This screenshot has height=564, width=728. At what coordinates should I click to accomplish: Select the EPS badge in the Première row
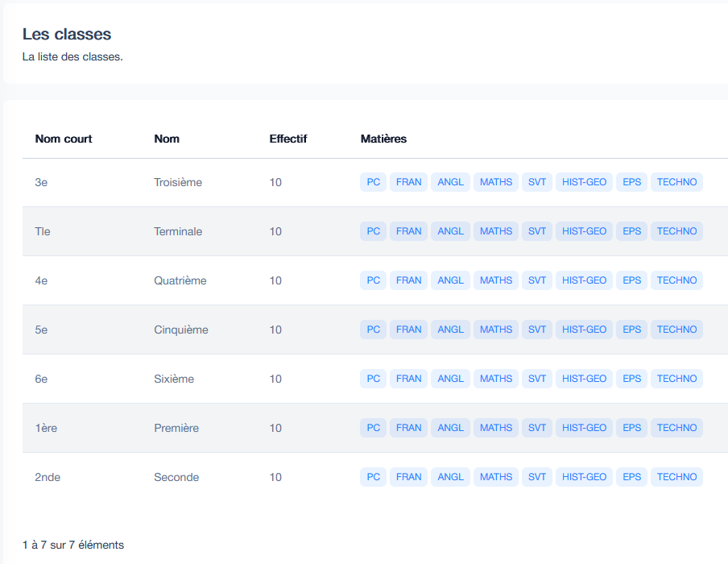point(631,428)
